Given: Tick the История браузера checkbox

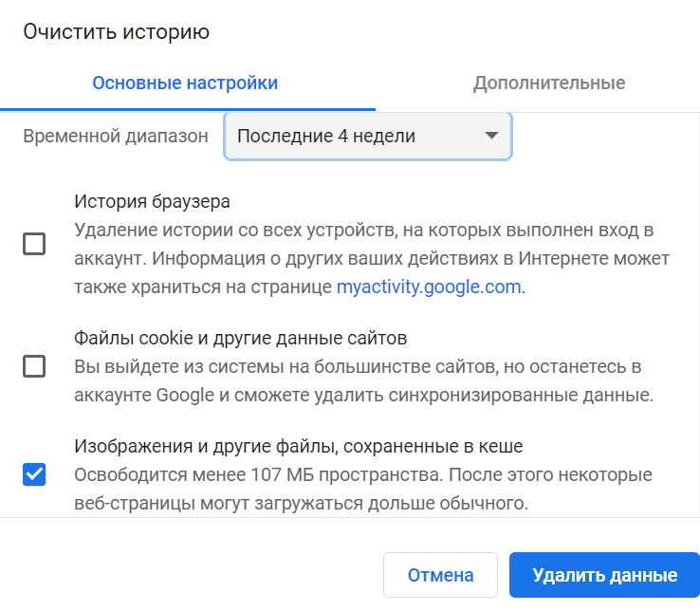Looking at the screenshot, I should (34, 244).
